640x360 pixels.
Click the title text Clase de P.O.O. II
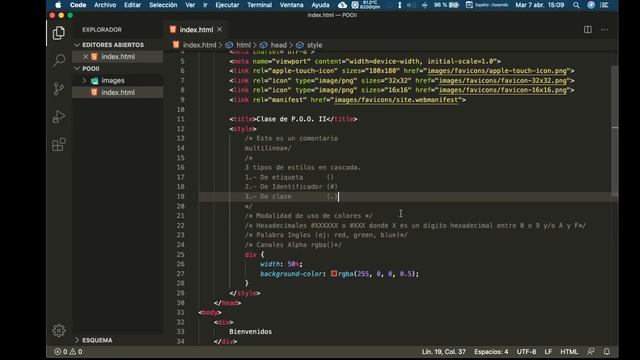291,119
